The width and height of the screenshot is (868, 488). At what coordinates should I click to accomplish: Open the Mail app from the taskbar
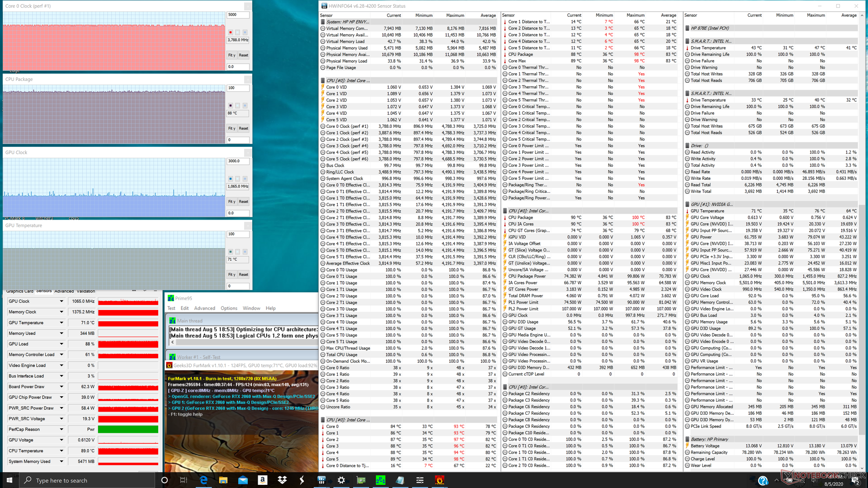point(243,480)
